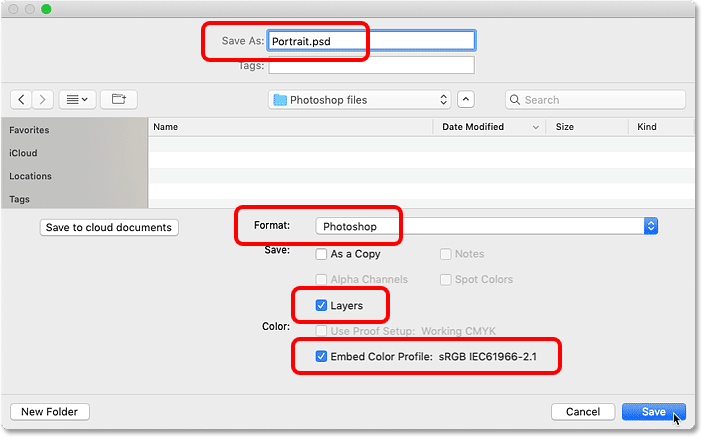The image size is (705, 440).
Task: Uncheck the Layers checkbox
Action: [321, 306]
